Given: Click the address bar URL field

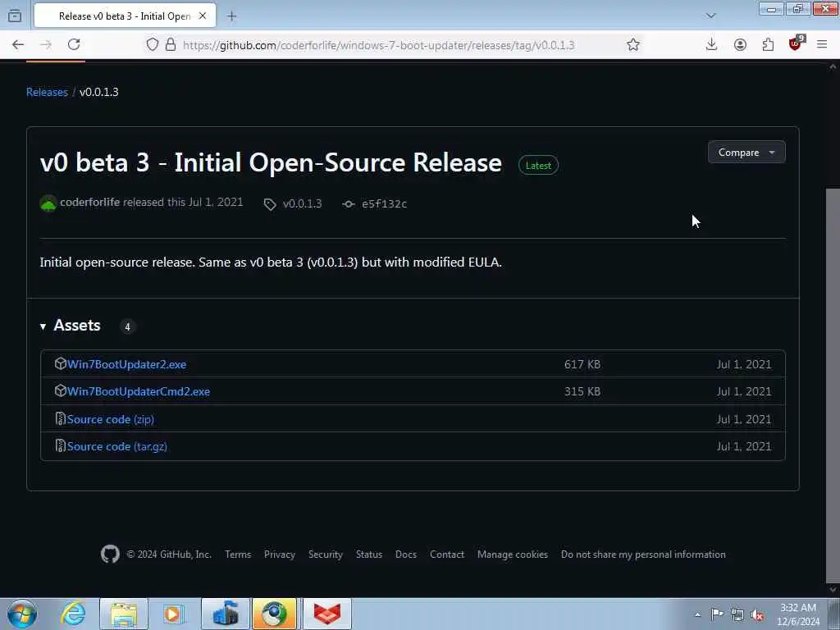Looking at the screenshot, I should pos(378,45).
